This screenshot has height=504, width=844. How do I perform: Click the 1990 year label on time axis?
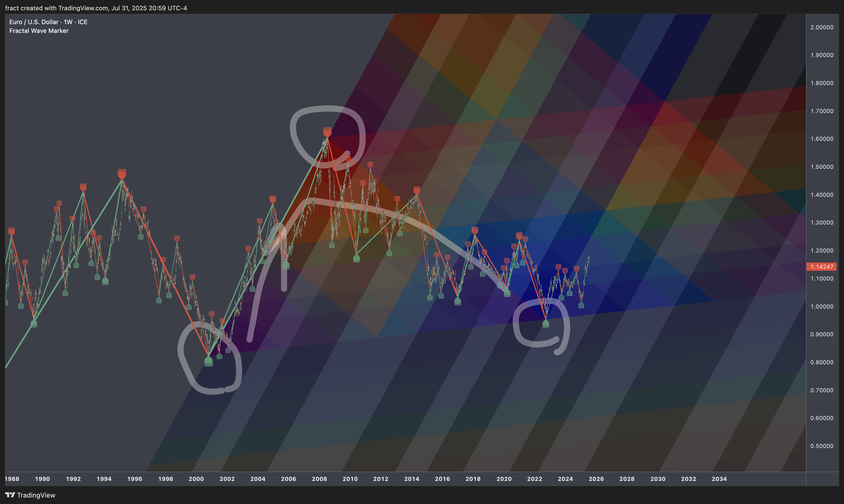[42, 479]
